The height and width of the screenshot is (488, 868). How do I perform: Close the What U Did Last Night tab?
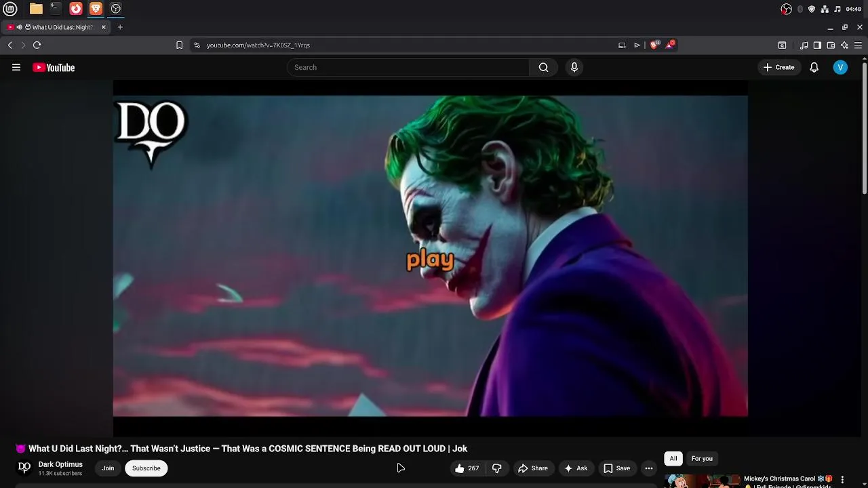coord(104,27)
